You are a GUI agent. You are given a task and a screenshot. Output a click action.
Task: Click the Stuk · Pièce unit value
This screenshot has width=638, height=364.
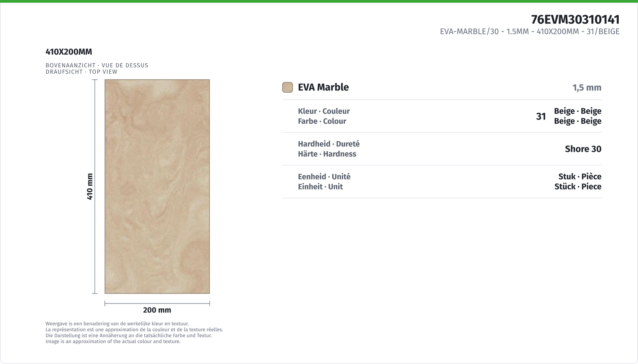580,176
